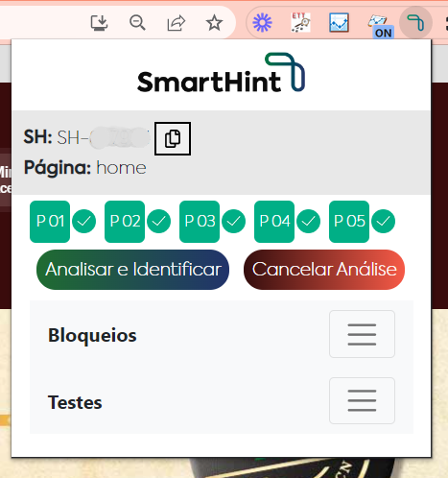Viewport: 448px width, 478px height.
Task: Click the SH: label text
Action: pyautogui.click(x=37, y=137)
